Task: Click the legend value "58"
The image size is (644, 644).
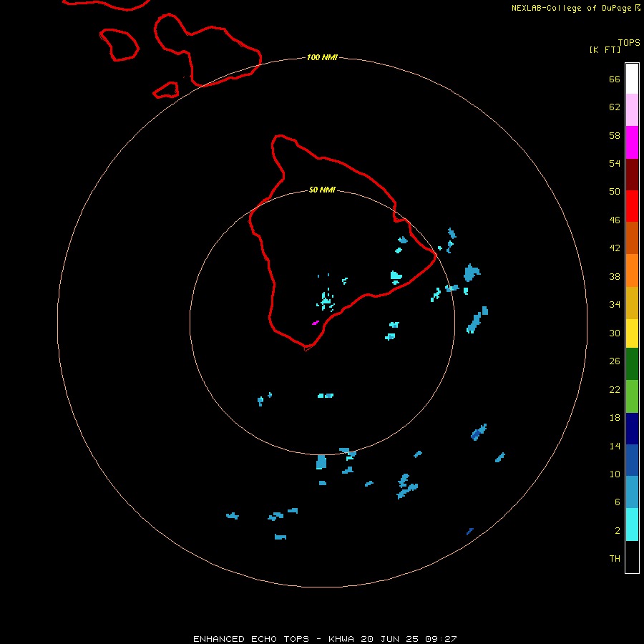Action: 615,135
